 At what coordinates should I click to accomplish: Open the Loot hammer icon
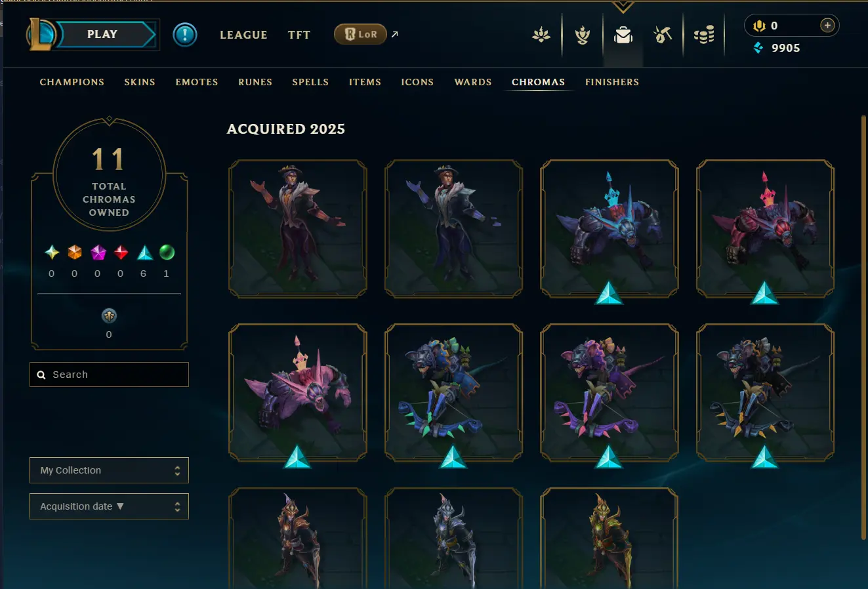pyautogui.click(x=663, y=35)
